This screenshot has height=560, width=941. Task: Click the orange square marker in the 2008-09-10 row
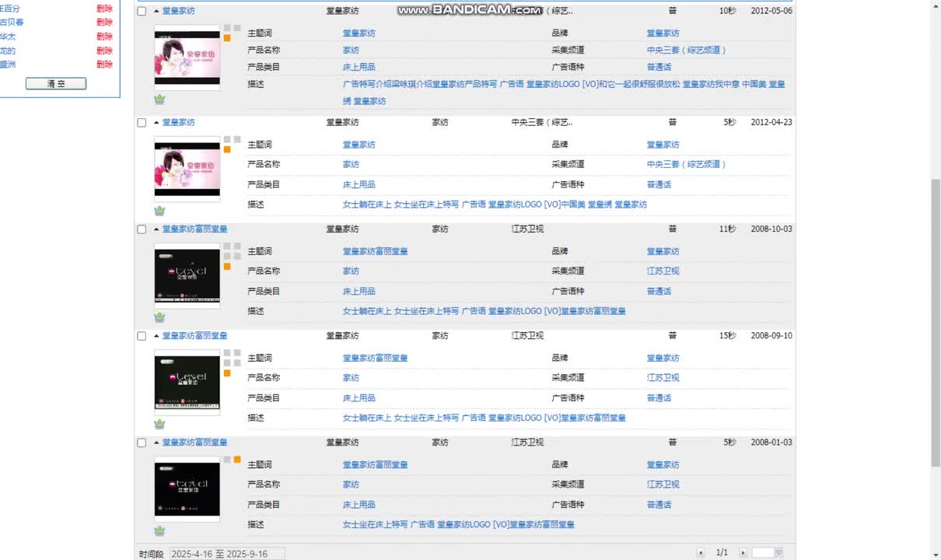point(227,373)
